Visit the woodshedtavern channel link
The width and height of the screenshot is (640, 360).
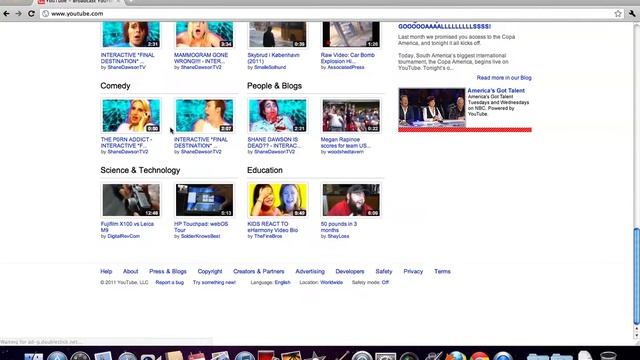(345, 152)
